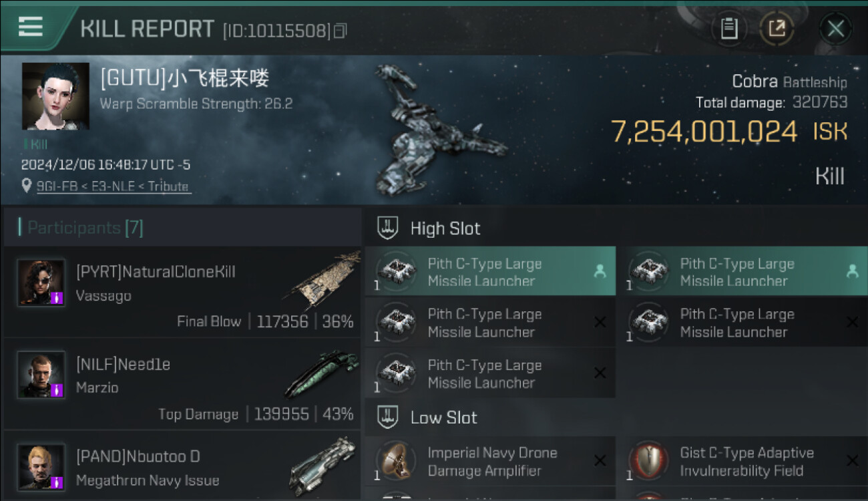Viewport: 868px width, 501px height.
Task: Close the kill report window
Action: pos(835,29)
